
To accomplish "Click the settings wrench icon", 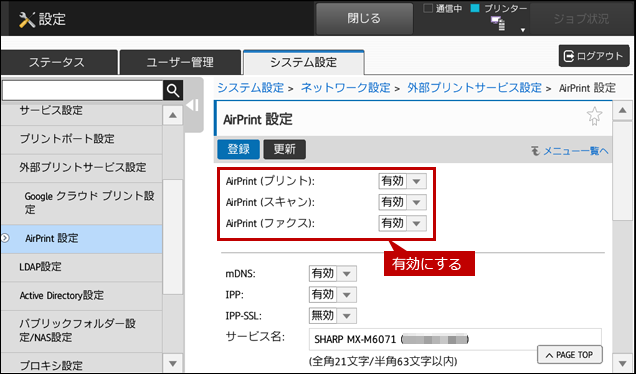I will click(27, 19).
